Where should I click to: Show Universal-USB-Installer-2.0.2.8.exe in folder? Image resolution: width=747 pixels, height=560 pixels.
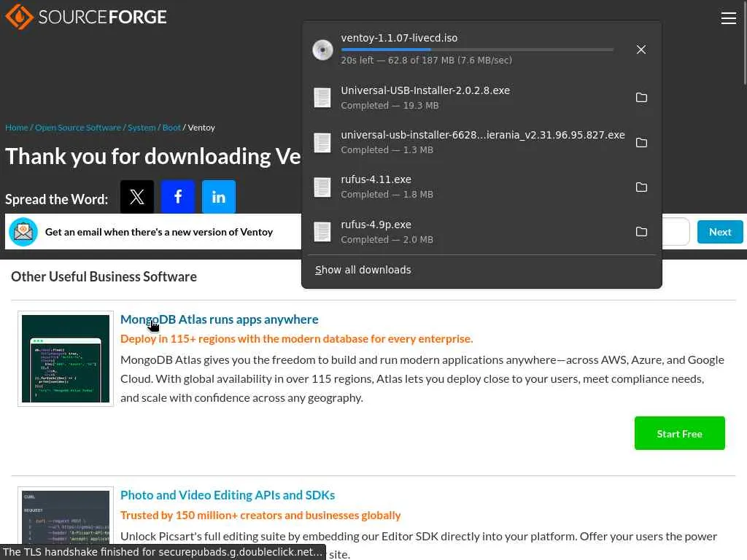pos(641,98)
